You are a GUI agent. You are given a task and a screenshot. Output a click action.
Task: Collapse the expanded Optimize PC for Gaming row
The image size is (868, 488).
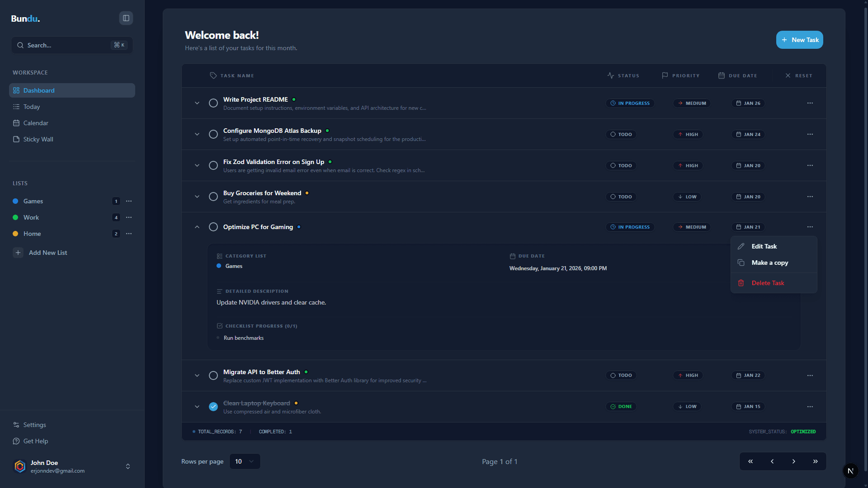click(197, 227)
